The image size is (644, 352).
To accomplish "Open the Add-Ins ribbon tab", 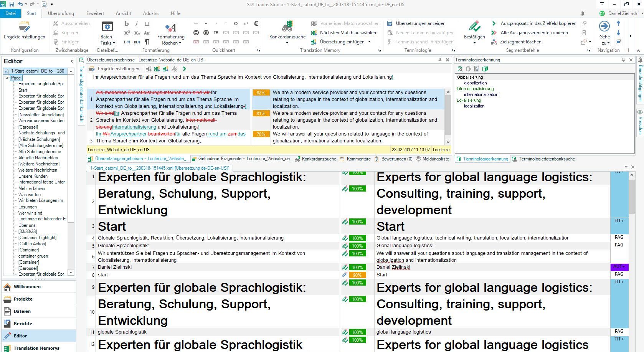I will [x=151, y=13].
